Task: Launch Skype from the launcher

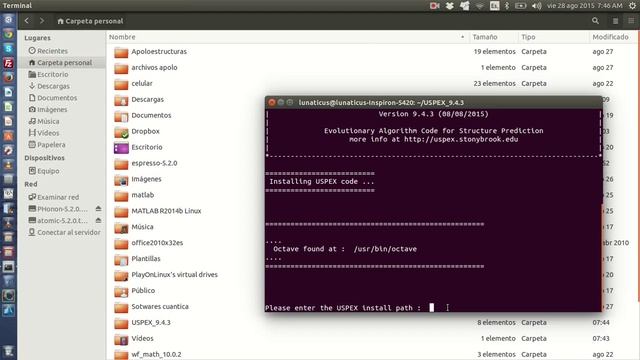Action: tap(8, 49)
